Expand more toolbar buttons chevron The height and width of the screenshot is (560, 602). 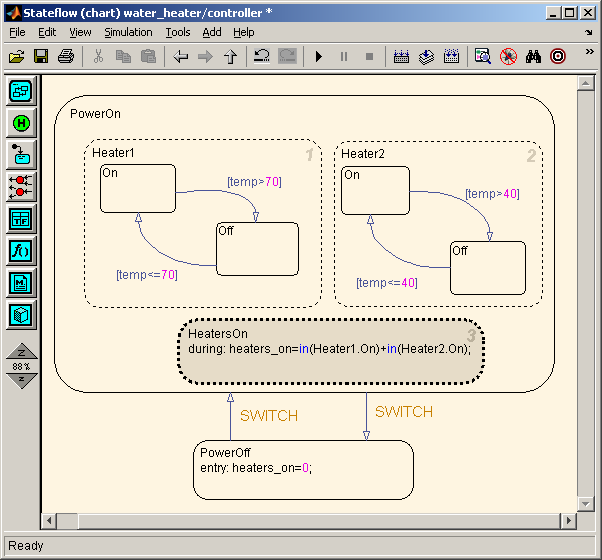click(x=589, y=51)
